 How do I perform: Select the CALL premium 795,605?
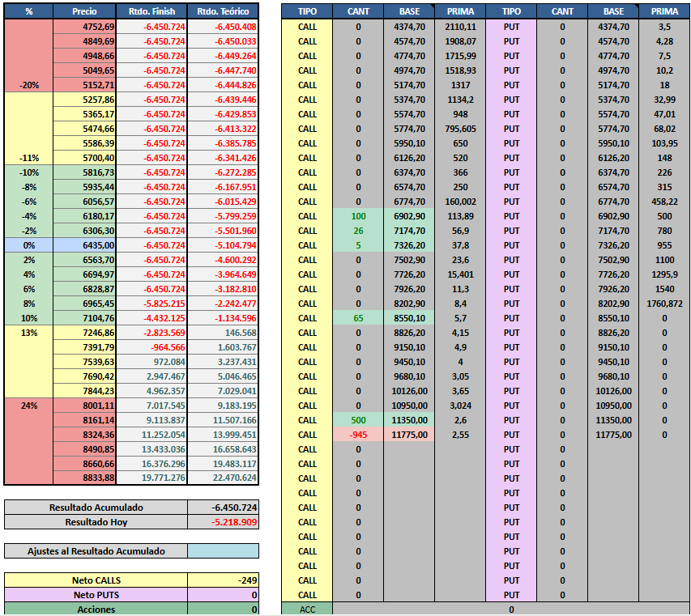tap(460, 129)
